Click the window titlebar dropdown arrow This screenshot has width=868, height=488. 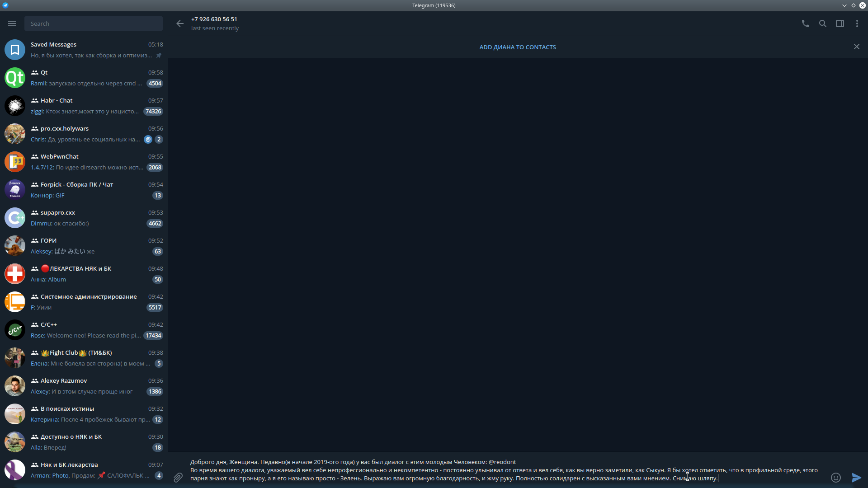tap(844, 5)
